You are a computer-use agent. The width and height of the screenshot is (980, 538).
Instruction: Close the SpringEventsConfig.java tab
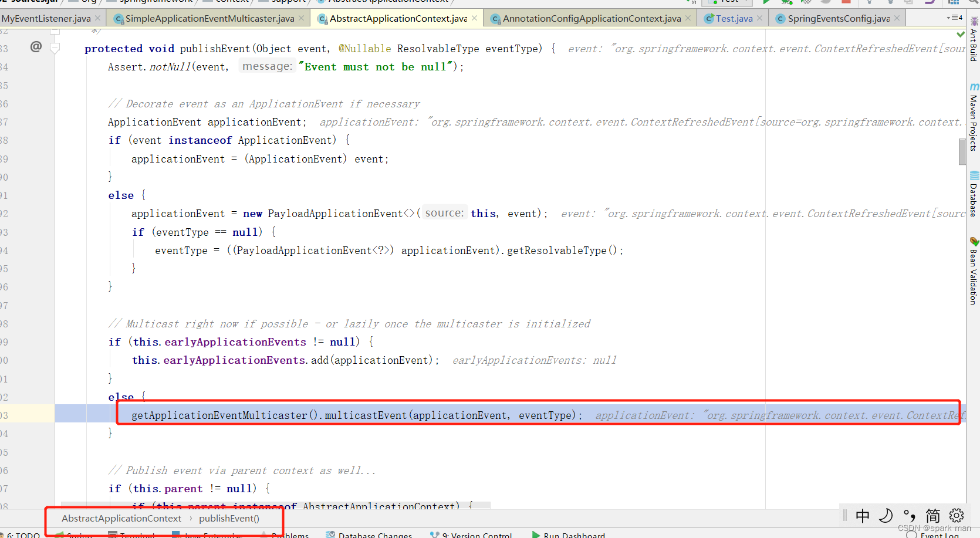[x=897, y=18]
